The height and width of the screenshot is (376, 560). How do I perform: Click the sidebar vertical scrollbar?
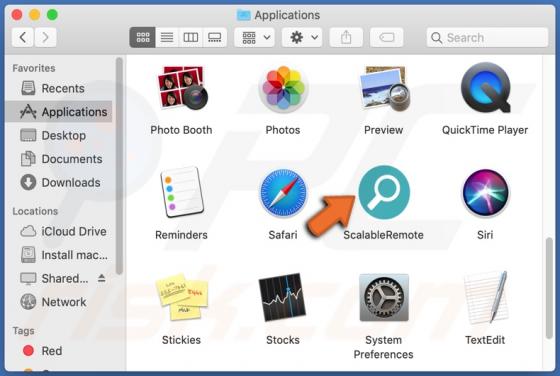(119, 166)
